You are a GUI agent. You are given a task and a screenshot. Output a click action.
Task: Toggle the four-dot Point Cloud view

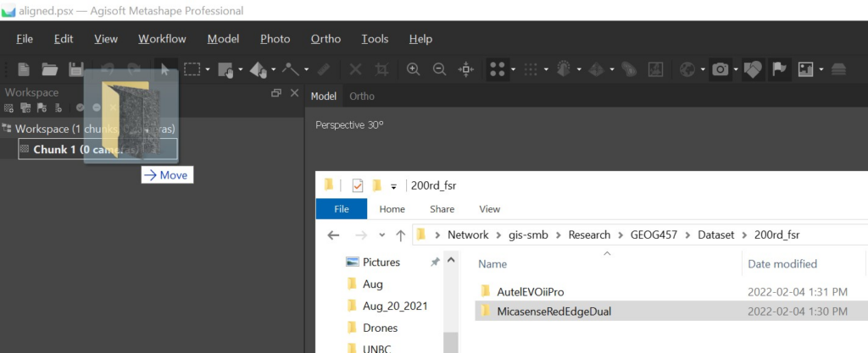click(x=498, y=69)
